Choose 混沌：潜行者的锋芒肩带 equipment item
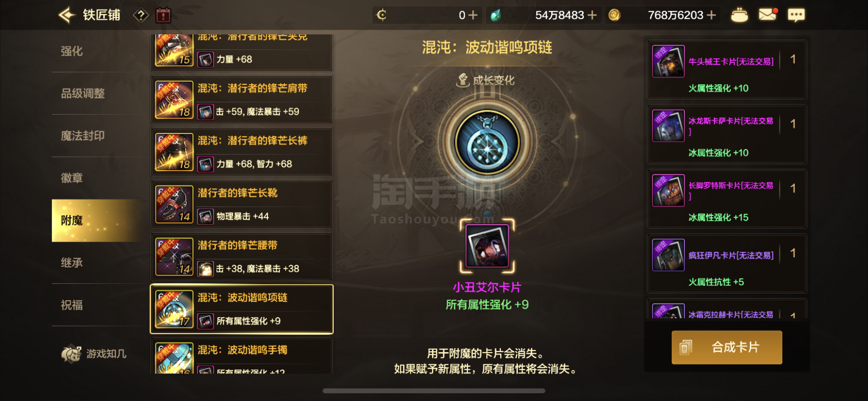This screenshot has height=401, width=868. tap(242, 100)
